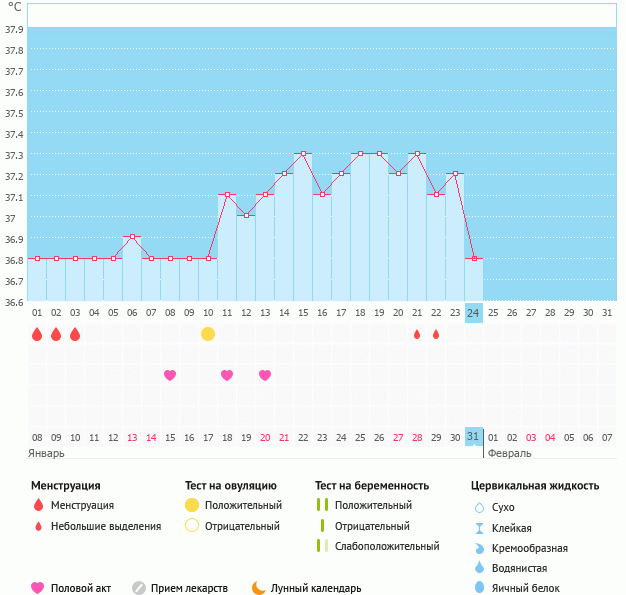Image resolution: width=626 pixels, height=595 pixels.
Task: Select the highlighted cycle day 24 label
Action: [x=473, y=313]
